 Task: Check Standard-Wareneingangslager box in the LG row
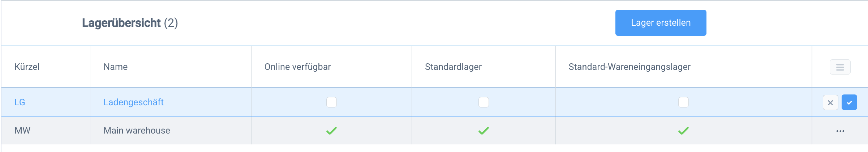coord(683,102)
